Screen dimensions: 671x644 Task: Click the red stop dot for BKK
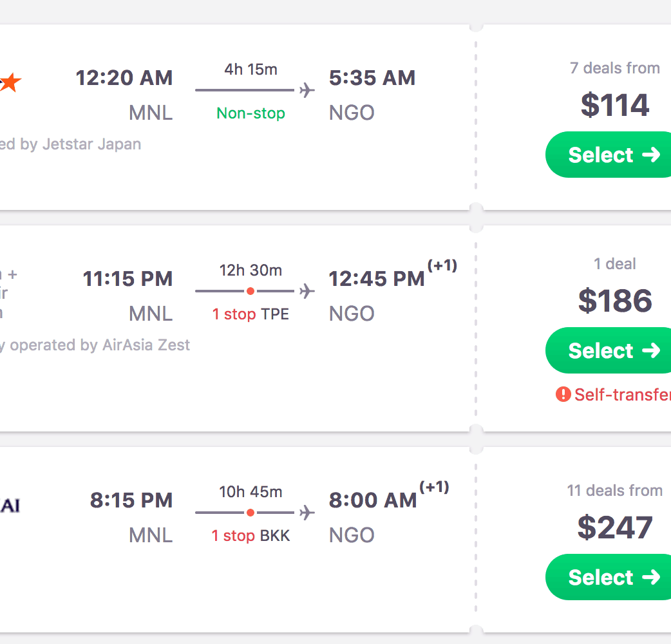point(250,513)
